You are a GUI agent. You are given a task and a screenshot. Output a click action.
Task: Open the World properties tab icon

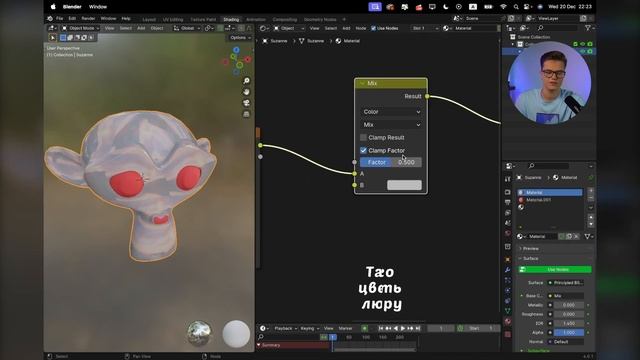tap(508, 233)
